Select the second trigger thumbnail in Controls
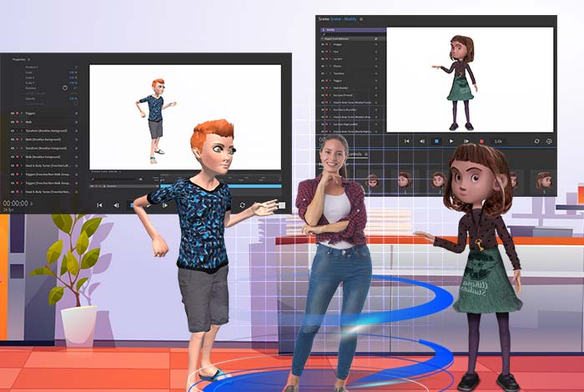This screenshot has height=392, width=584. click(405, 181)
